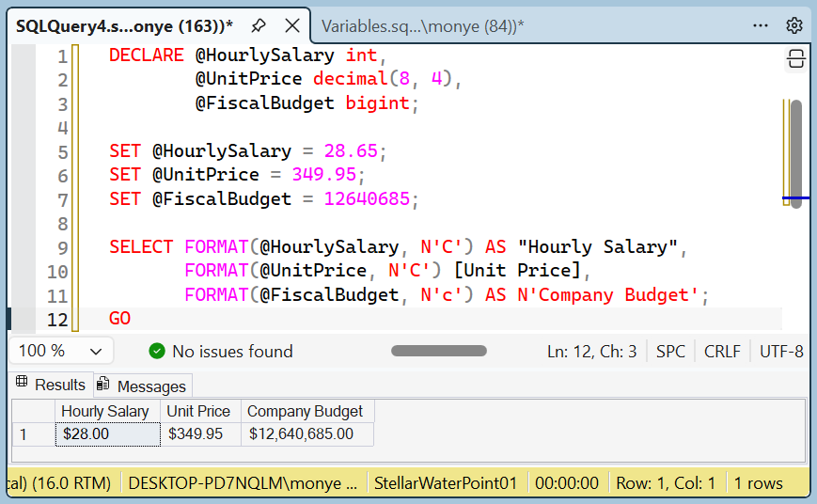Select row 1 header in results grid
Image resolution: width=817 pixels, height=504 pixels.
(x=33, y=434)
